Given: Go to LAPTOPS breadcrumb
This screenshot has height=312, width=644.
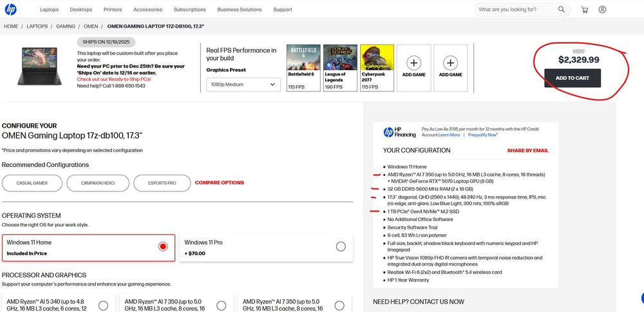Looking at the screenshot, I should [37, 26].
